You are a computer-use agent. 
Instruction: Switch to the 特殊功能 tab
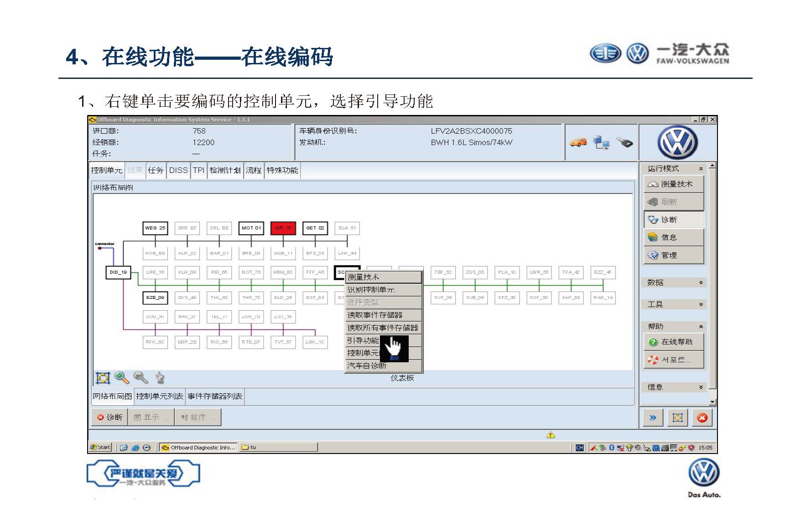[x=282, y=170]
